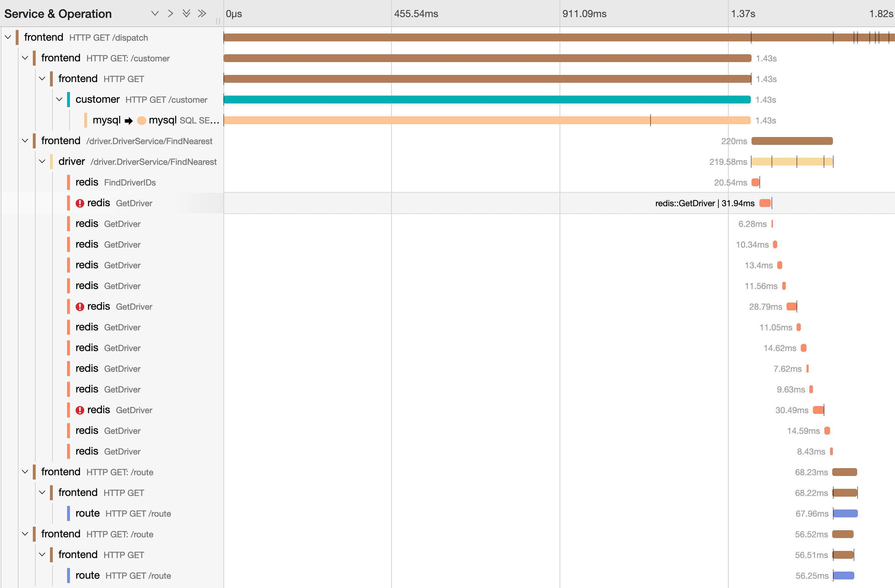Click error icon on the 28.79ms redis GetDriver
Viewport: 895px width, 588px height.
tap(80, 307)
